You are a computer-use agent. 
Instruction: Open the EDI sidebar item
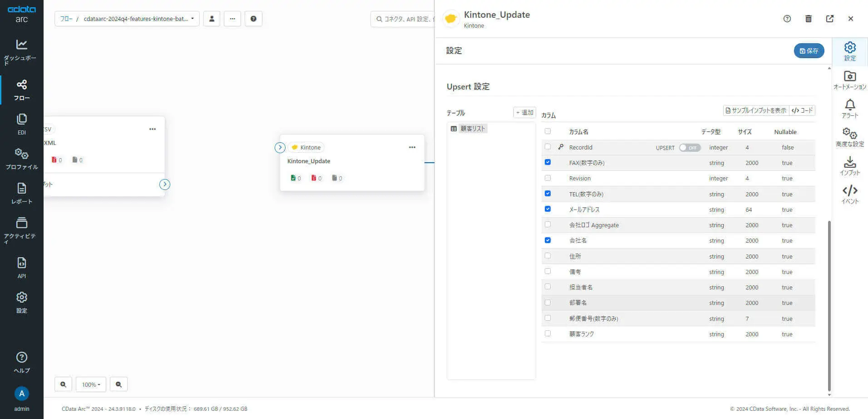(21, 125)
